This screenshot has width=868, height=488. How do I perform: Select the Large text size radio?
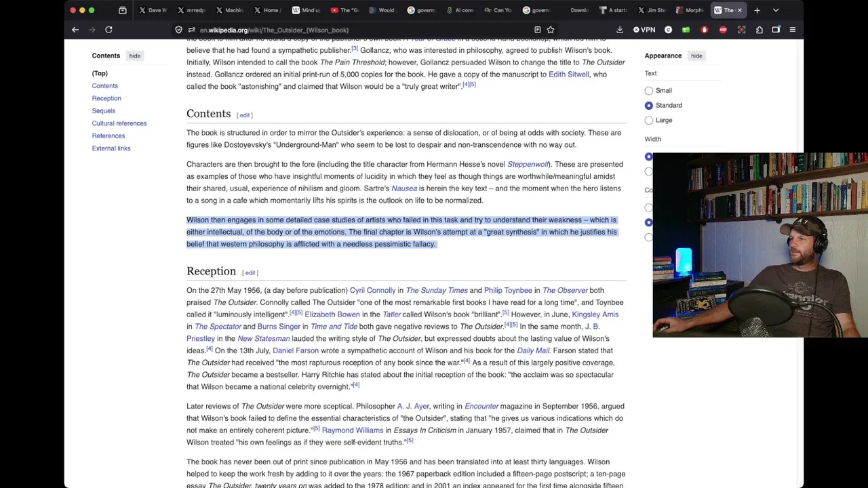coord(649,120)
